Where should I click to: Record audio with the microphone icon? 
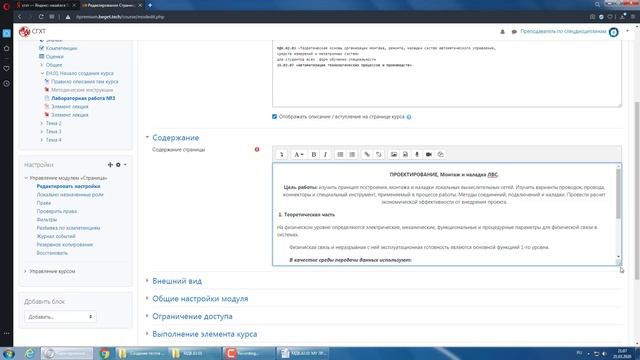click(417, 154)
